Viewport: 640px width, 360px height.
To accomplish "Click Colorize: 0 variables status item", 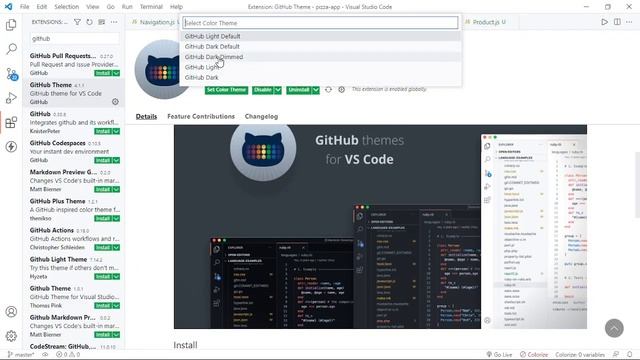I will [580, 355].
